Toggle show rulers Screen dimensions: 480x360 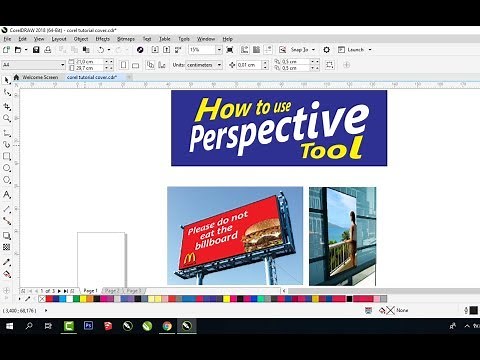point(244,50)
